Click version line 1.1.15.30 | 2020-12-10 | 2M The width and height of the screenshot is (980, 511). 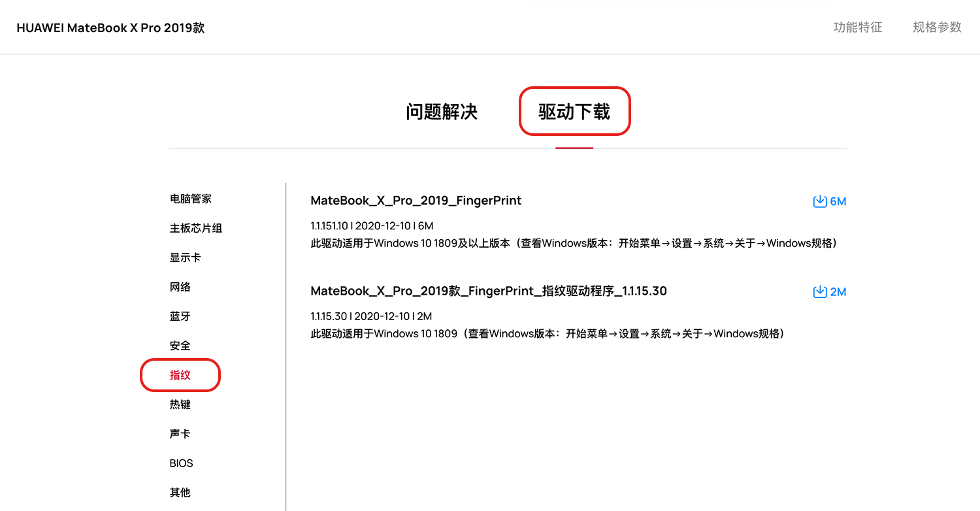pyautogui.click(x=371, y=316)
